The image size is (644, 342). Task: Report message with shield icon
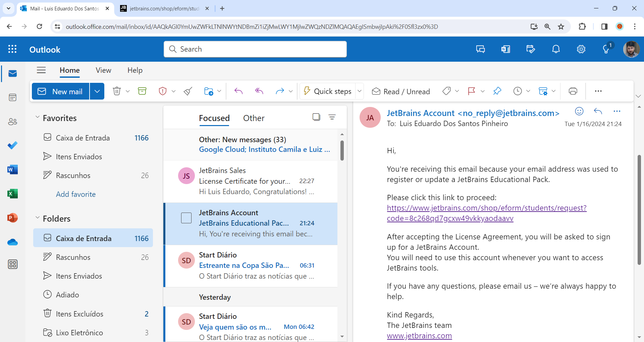163,91
